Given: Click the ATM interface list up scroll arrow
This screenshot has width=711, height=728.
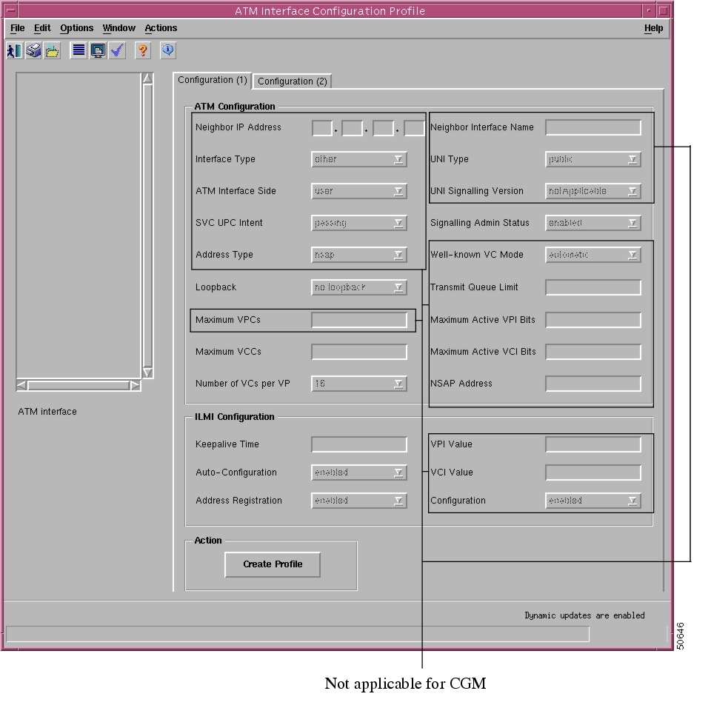Looking at the screenshot, I should (x=147, y=78).
